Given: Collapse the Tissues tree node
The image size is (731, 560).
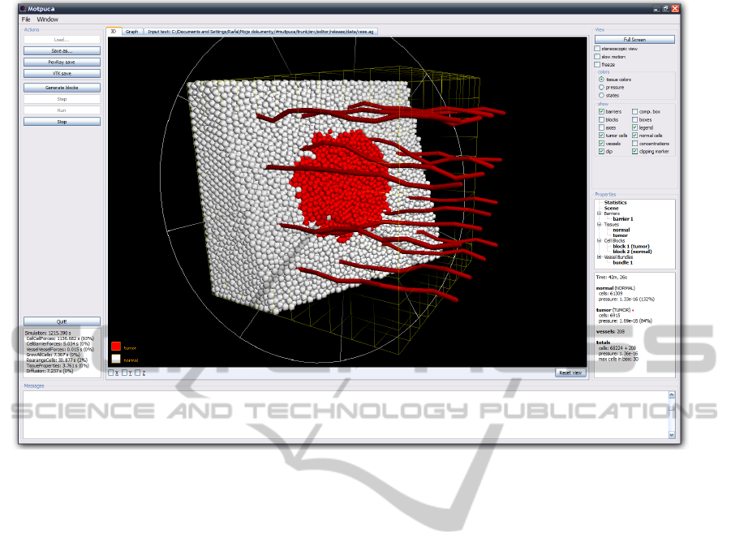Looking at the screenshot, I should tap(599, 225).
